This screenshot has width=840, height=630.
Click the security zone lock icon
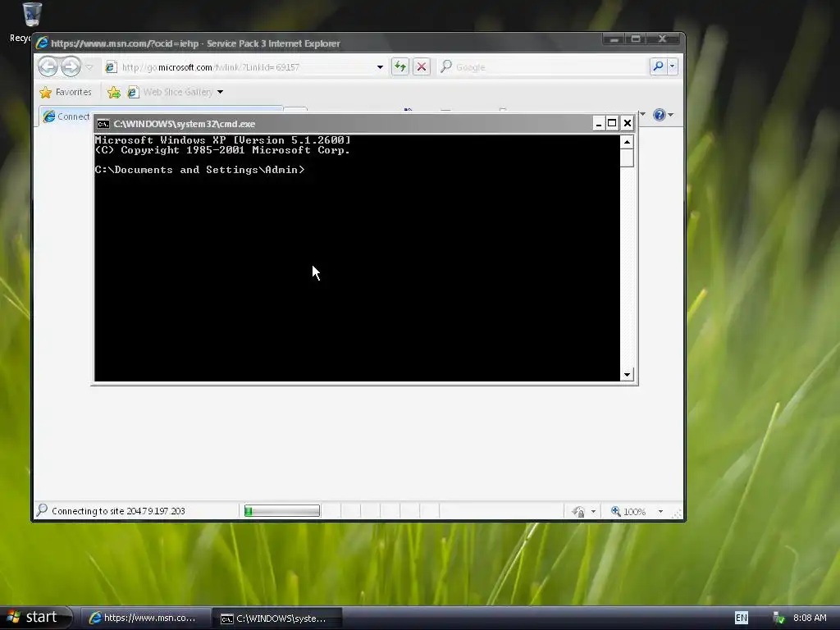click(x=578, y=512)
